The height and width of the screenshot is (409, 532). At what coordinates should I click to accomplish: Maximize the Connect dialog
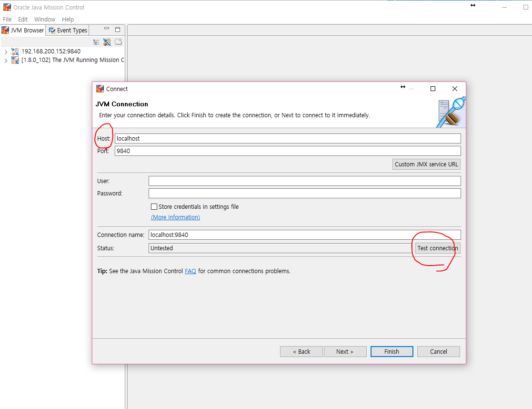433,89
